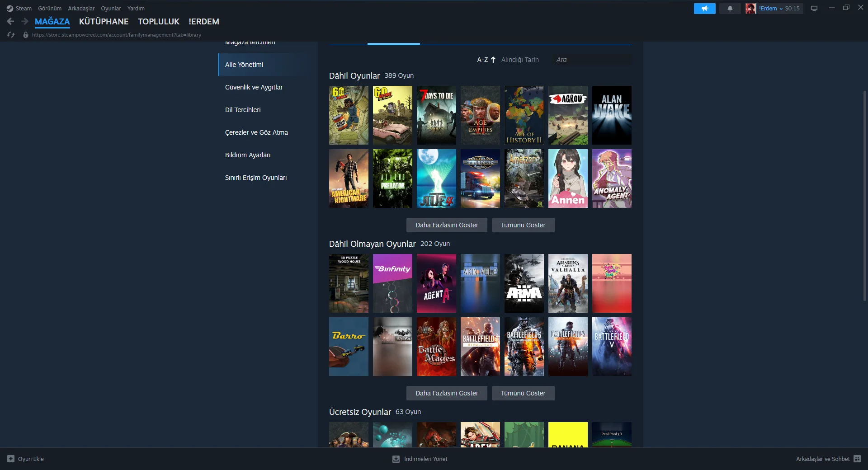Select the Battlefield V cover
Screen dimensions: 868x470
612,347
